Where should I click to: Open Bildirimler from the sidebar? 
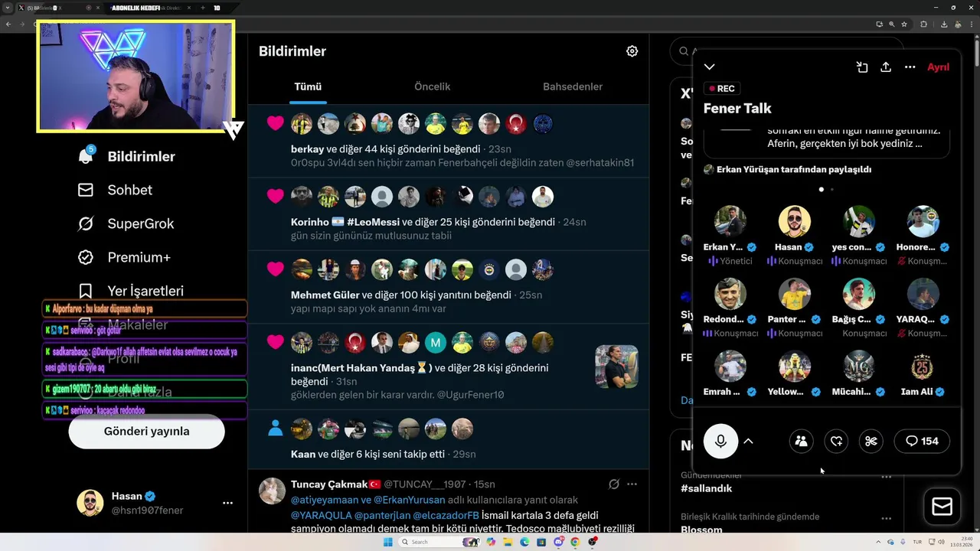[127, 156]
